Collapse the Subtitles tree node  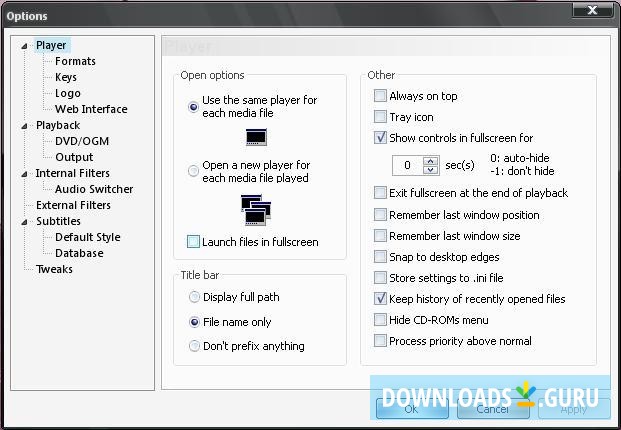[x=24, y=222]
